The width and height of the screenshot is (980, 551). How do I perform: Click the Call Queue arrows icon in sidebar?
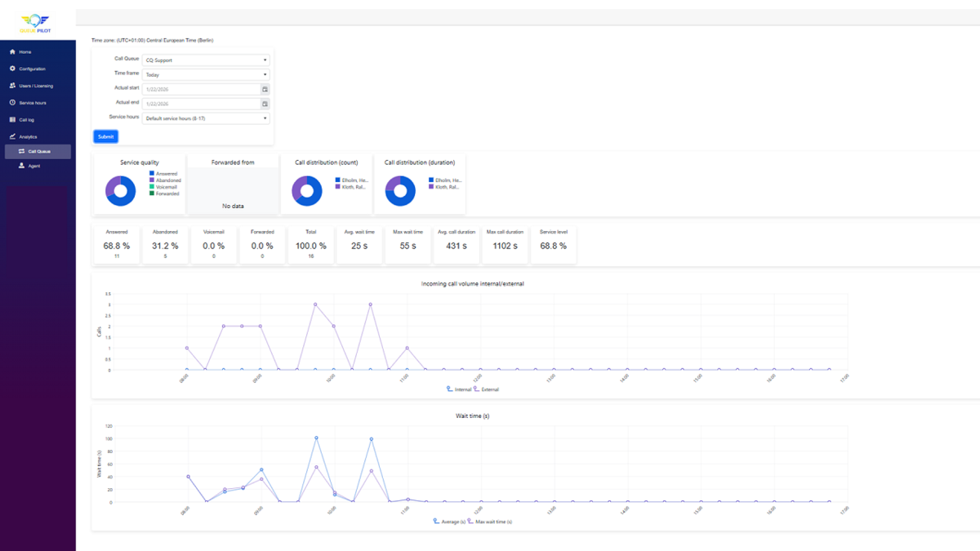pos(21,150)
